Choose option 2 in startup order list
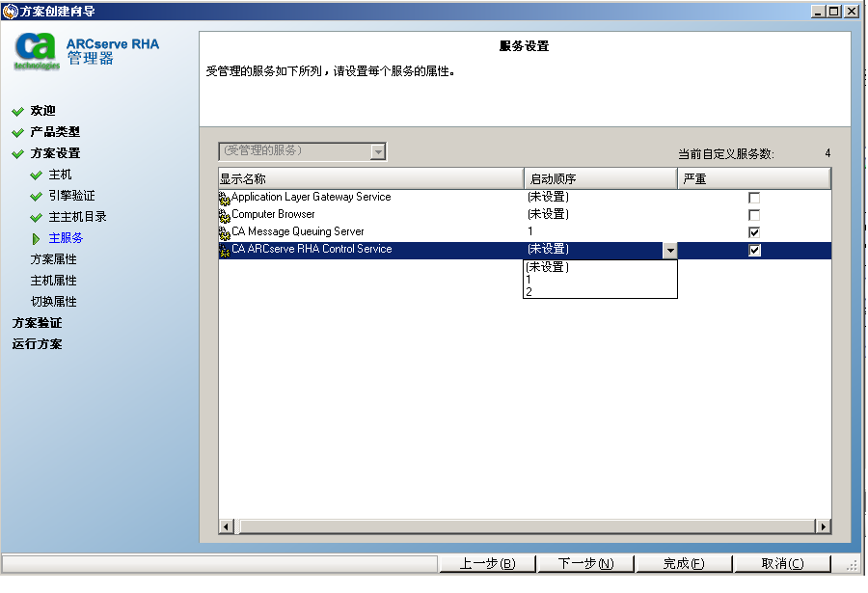The width and height of the screenshot is (868, 593). (x=529, y=292)
